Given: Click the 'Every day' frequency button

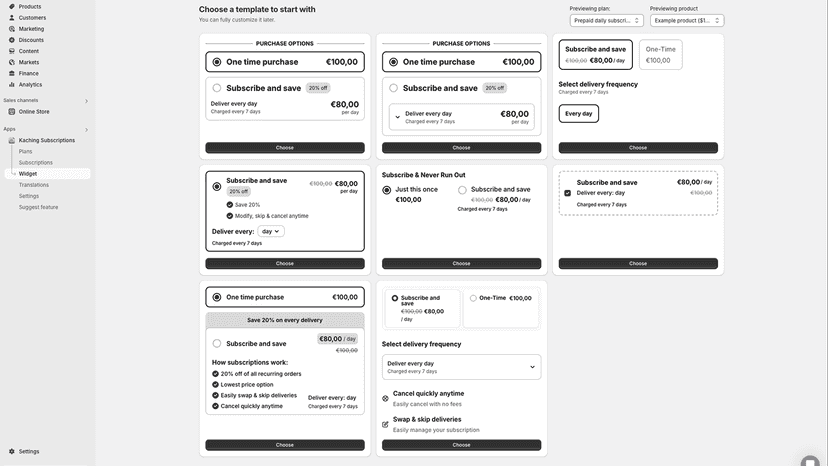Looking at the screenshot, I should pos(579,113).
